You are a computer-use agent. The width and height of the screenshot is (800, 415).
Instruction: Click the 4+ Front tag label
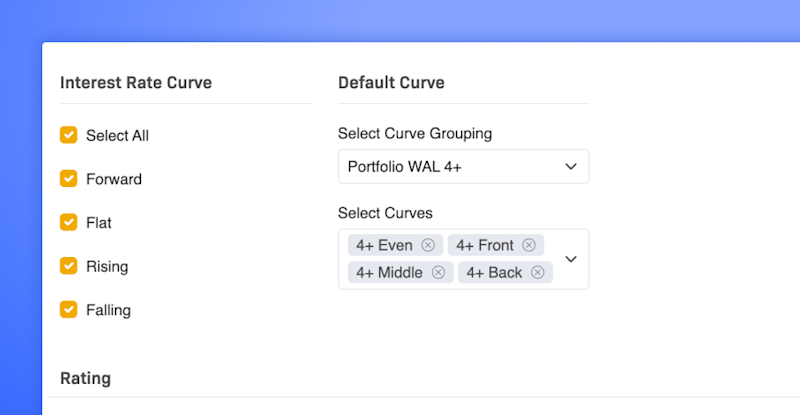pyautogui.click(x=484, y=245)
